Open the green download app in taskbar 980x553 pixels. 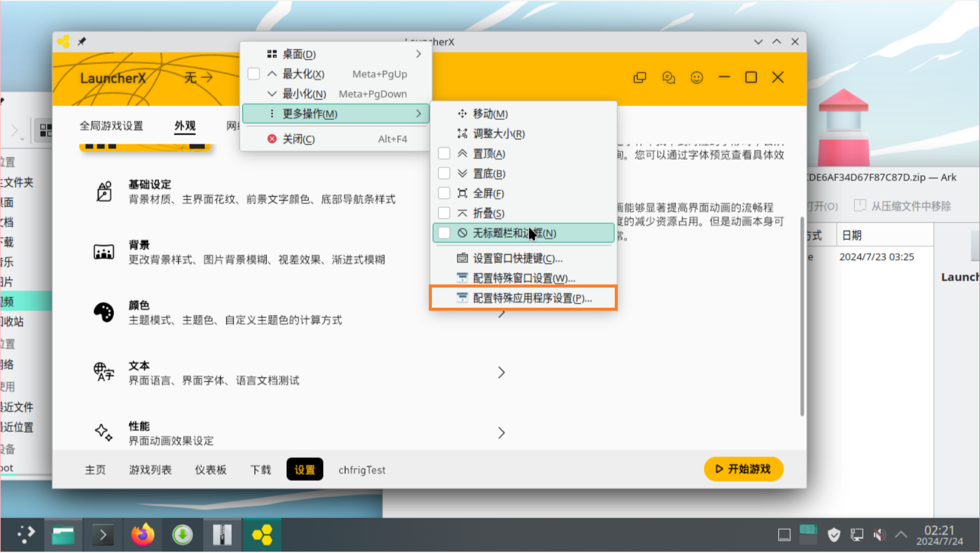pyautogui.click(x=182, y=535)
